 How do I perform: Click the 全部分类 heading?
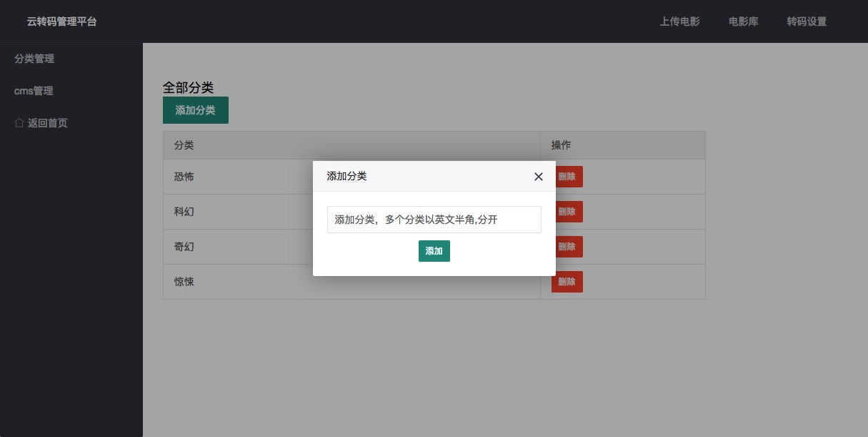click(x=189, y=87)
